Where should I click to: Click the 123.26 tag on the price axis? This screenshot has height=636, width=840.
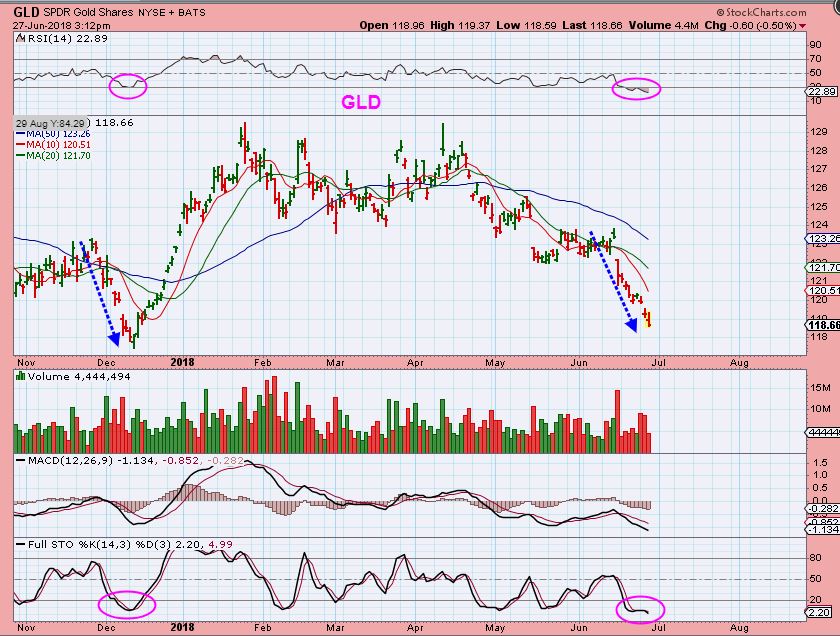(x=823, y=238)
